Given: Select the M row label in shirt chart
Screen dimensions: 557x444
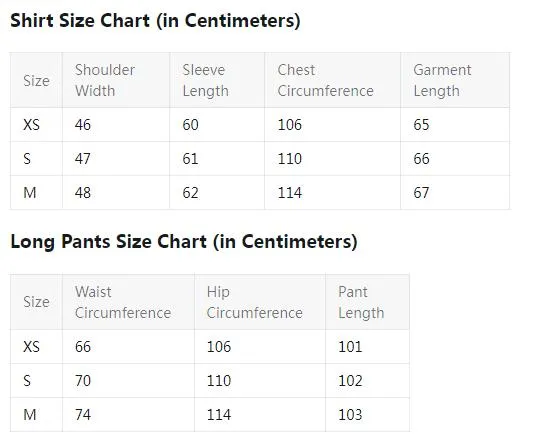Looking at the screenshot, I should click(x=30, y=193).
